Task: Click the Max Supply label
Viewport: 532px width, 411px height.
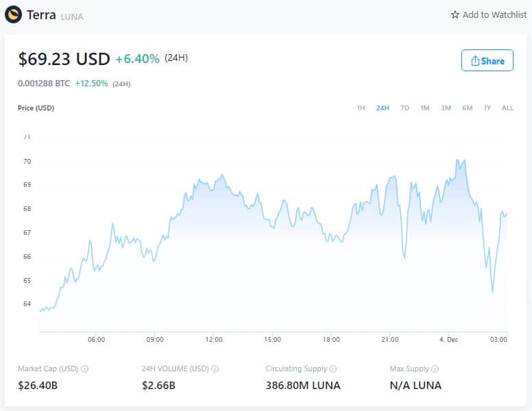Action: pos(409,369)
